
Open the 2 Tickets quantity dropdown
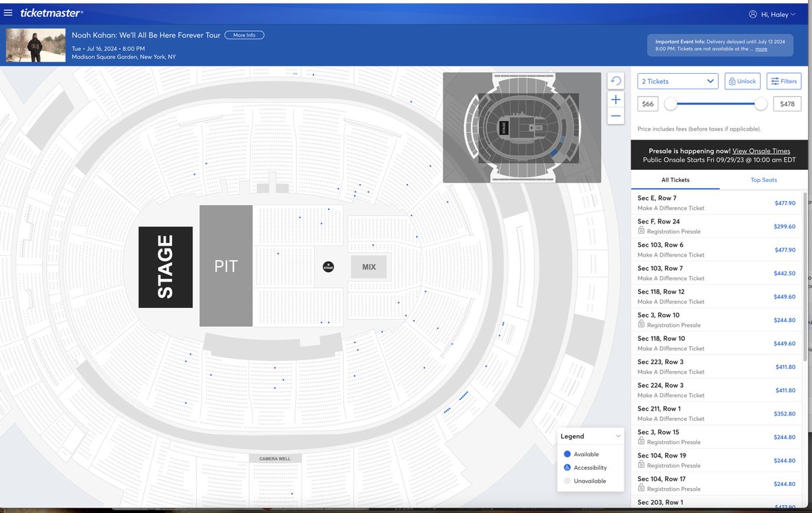[x=677, y=81]
